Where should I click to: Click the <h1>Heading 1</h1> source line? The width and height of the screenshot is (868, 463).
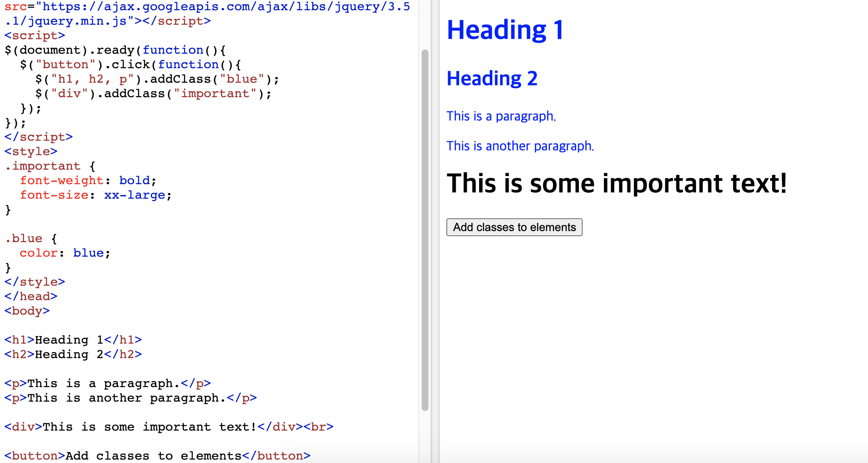point(73,340)
